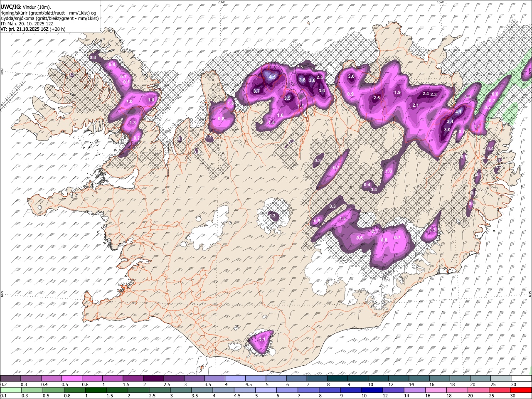Viewport: 532px width, 399px height.
Task: Select the darkest purple swatch labeled 2
Action: 153,378
